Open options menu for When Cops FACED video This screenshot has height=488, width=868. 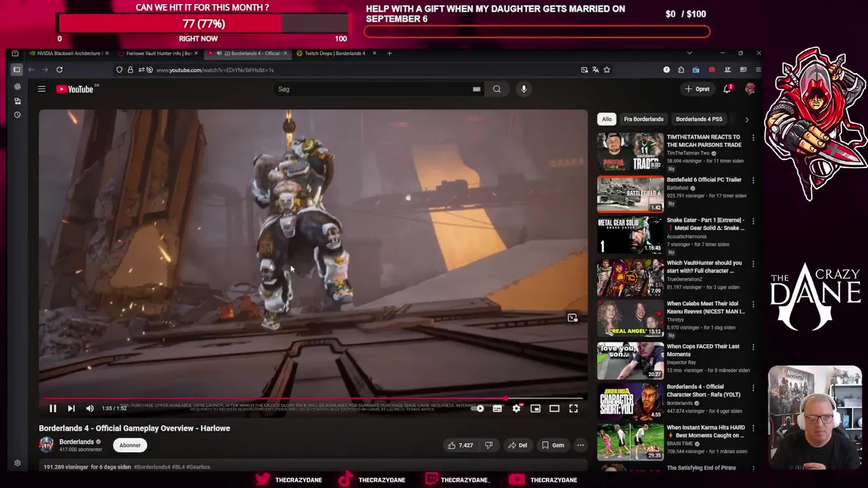click(x=753, y=348)
